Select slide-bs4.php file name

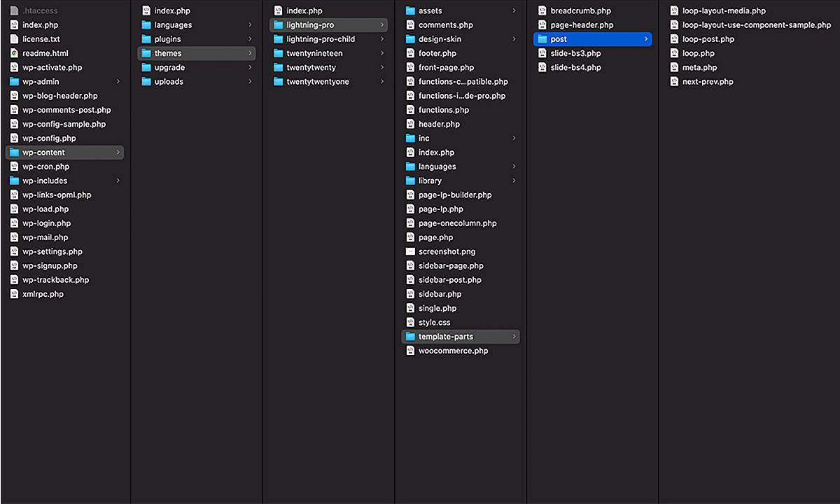(x=575, y=67)
